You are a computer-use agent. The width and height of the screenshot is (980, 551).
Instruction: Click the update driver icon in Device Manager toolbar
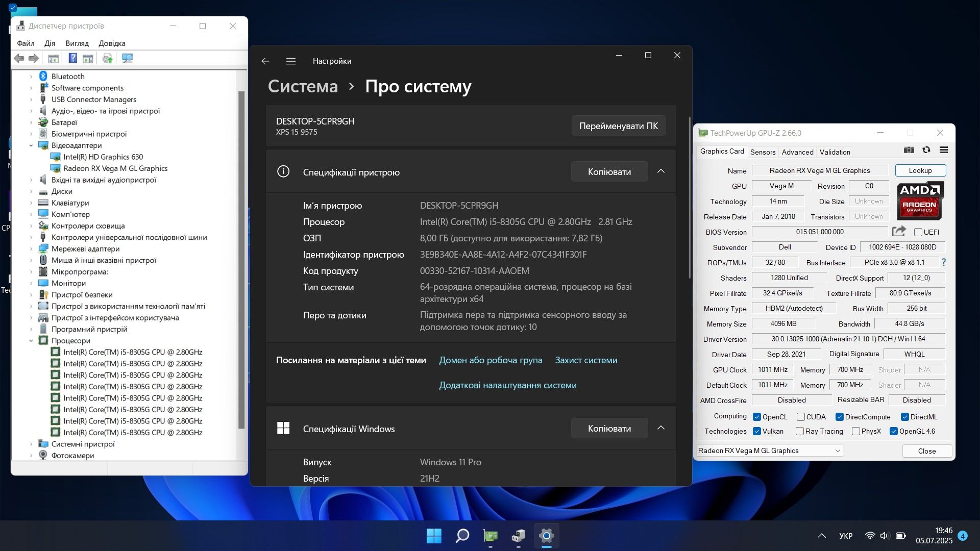pyautogui.click(x=107, y=59)
